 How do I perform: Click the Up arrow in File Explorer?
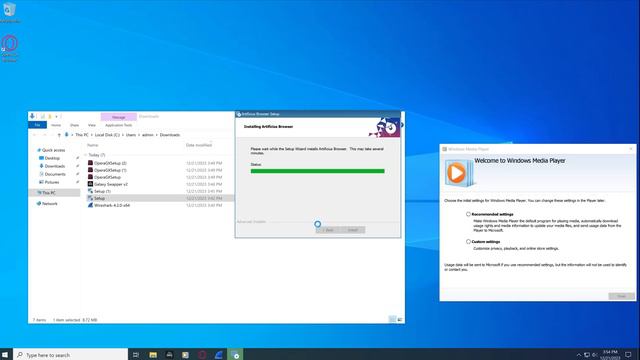(59, 135)
